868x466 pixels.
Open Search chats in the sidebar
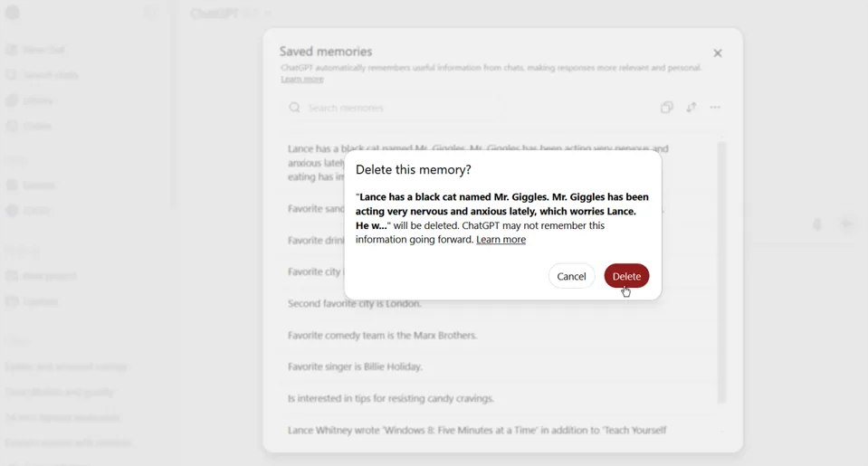(x=50, y=75)
